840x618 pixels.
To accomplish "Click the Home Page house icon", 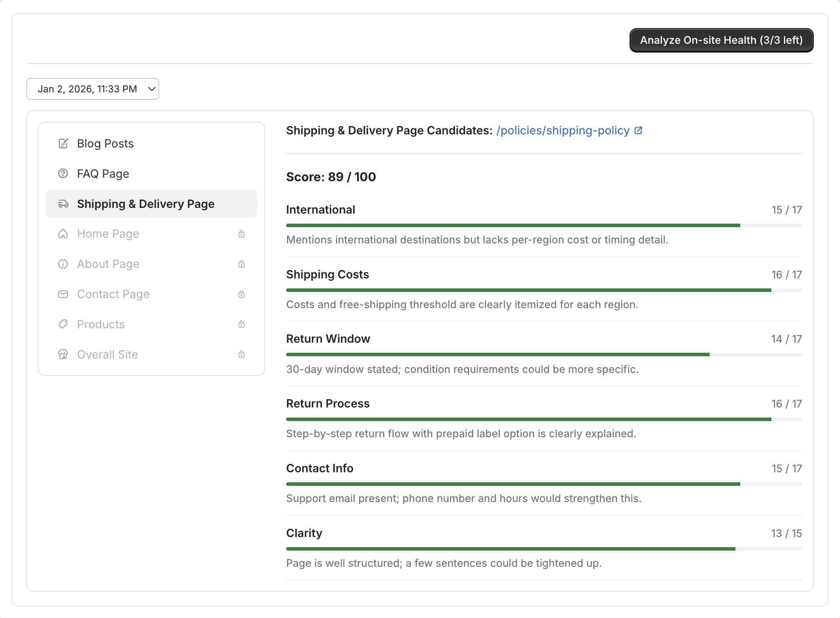I will click(63, 234).
